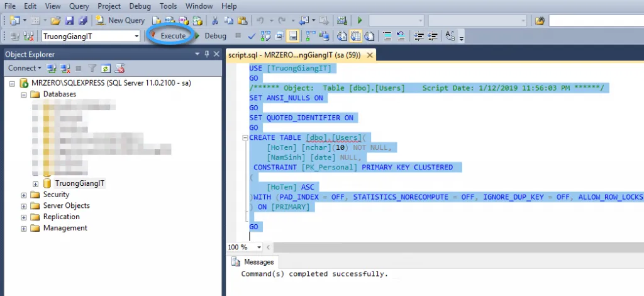Click the Analysis Services MDX Query icon
Viewport: 644px width, 296px height.
click(170, 20)
